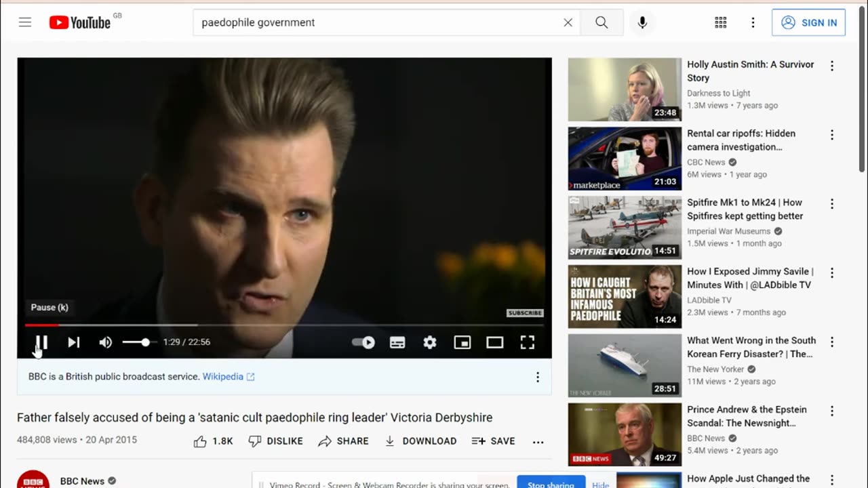Screen dimensions: 868x488
Task: Open options menu for Rental car ripoffs
Action: [832, 135]
